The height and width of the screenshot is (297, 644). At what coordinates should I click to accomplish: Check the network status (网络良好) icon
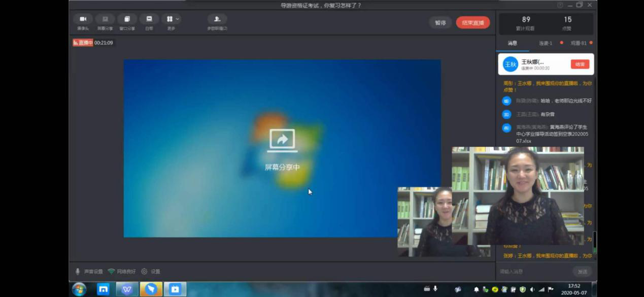[x=111, y=272]
